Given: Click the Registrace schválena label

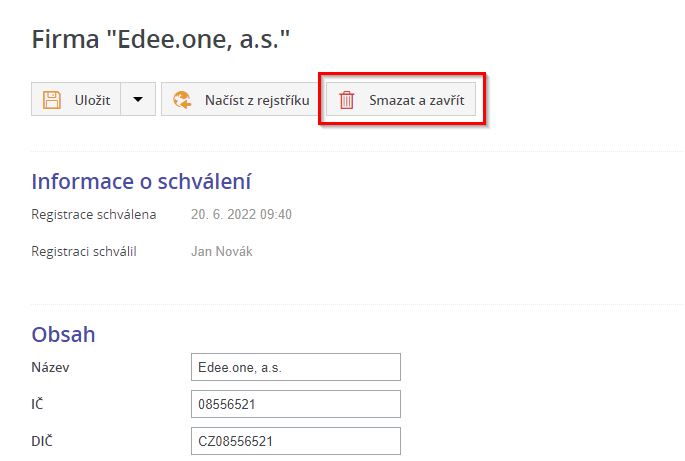Looking at the screenshot, I should [x=93, y=214].
